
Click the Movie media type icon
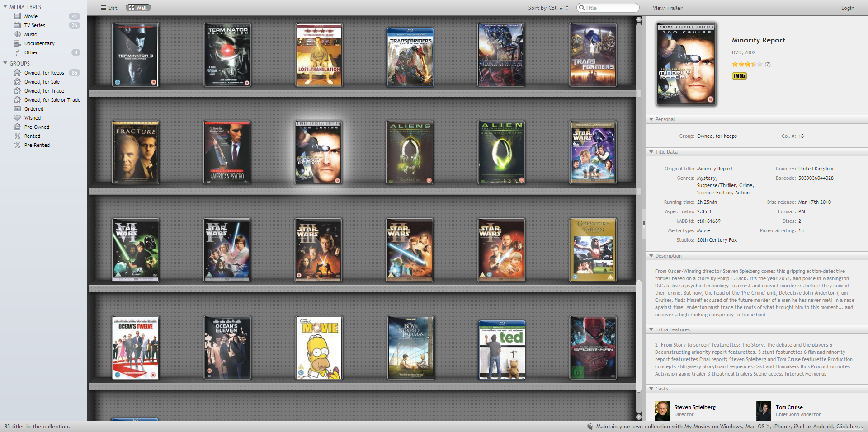(17, 16)
